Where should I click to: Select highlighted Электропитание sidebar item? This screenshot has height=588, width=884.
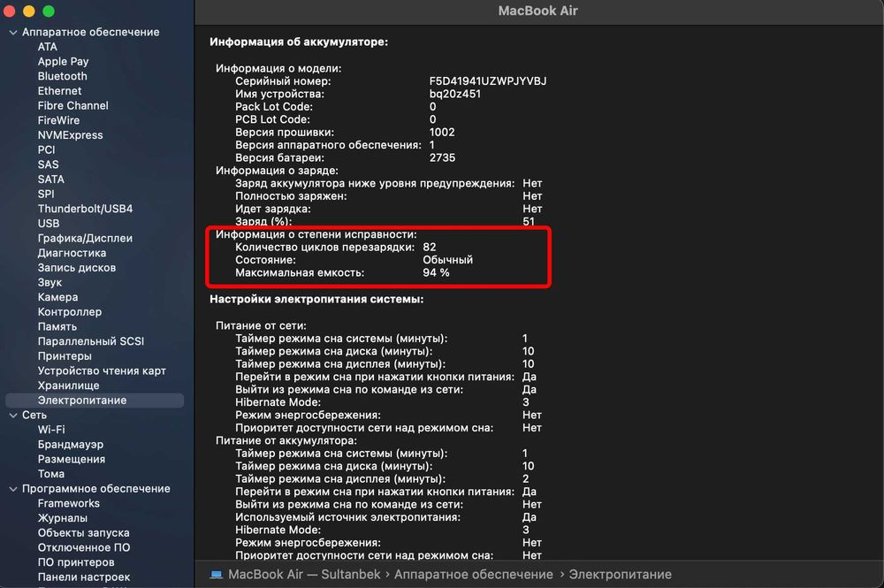point(95,401)
